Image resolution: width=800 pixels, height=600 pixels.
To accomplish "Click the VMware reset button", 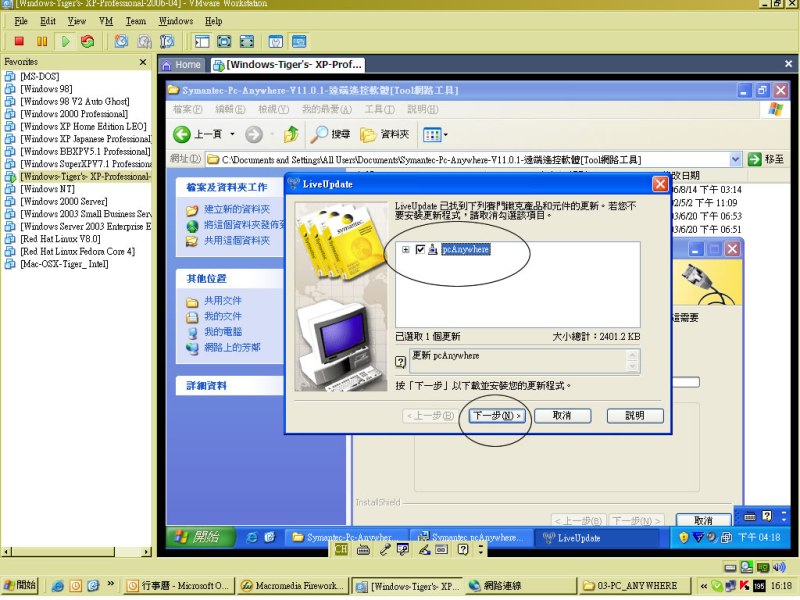I will coord(88,41).
